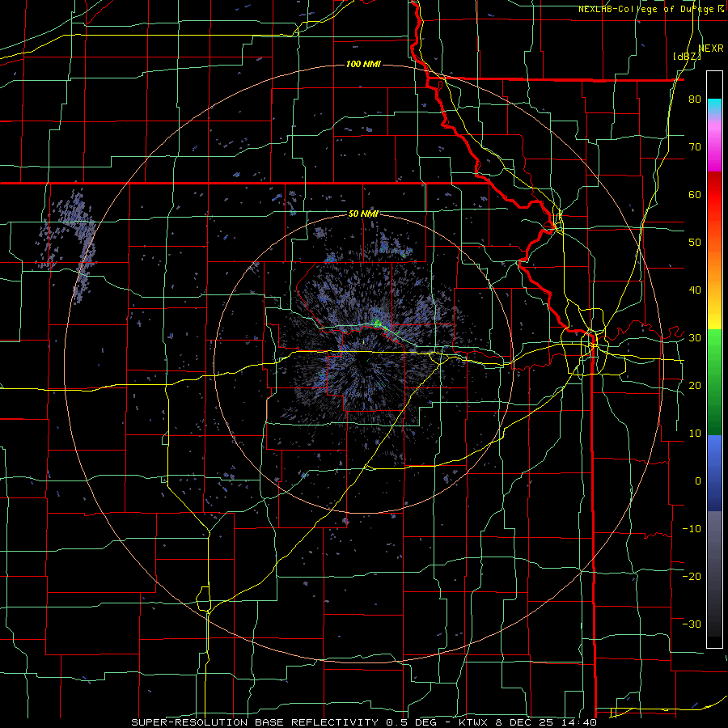Click the 30 value on the reflectivity scale
728x728 pixels.
(695, 338)
